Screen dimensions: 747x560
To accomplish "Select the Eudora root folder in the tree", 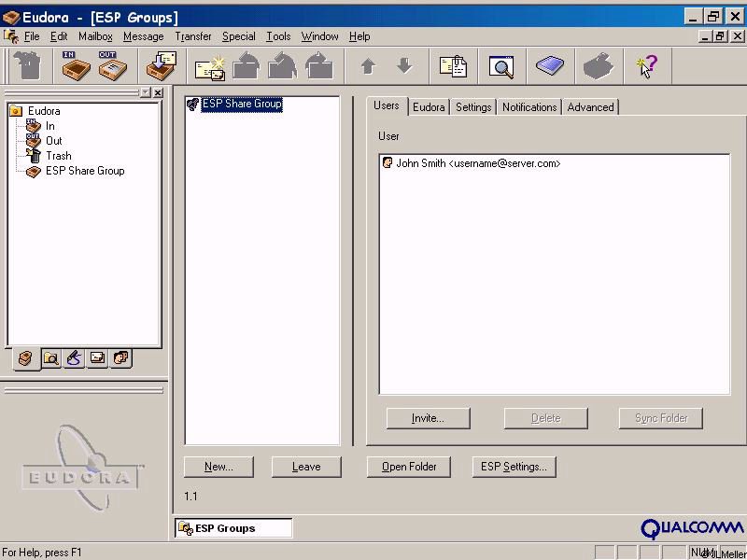I will tap(44, 111).
